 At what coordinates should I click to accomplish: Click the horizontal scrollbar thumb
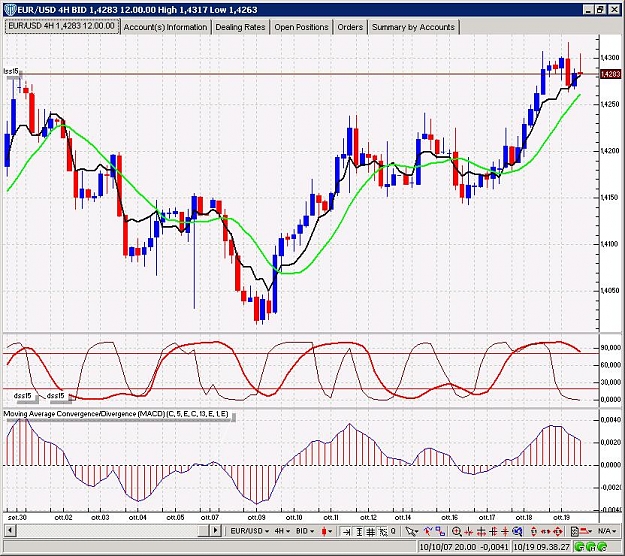click(x=203, y=530)
